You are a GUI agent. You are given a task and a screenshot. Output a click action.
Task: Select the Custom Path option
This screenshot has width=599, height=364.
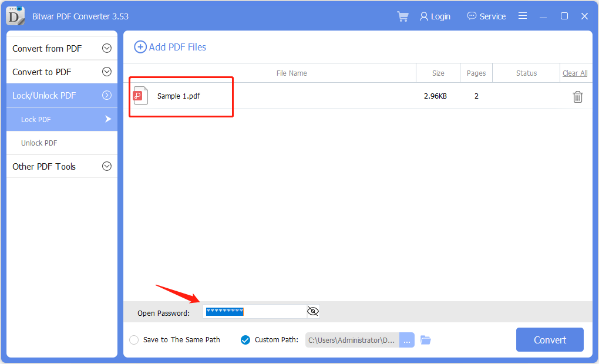(245, 340)
